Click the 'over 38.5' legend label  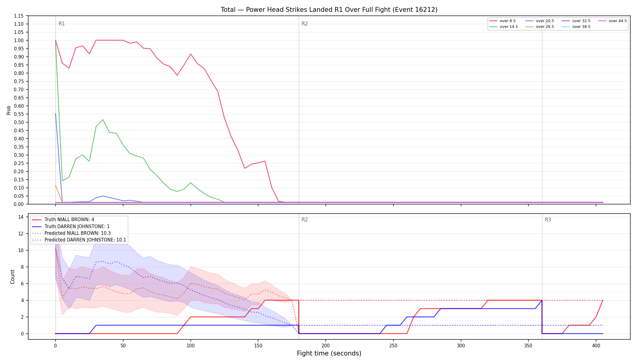(581, 27)
